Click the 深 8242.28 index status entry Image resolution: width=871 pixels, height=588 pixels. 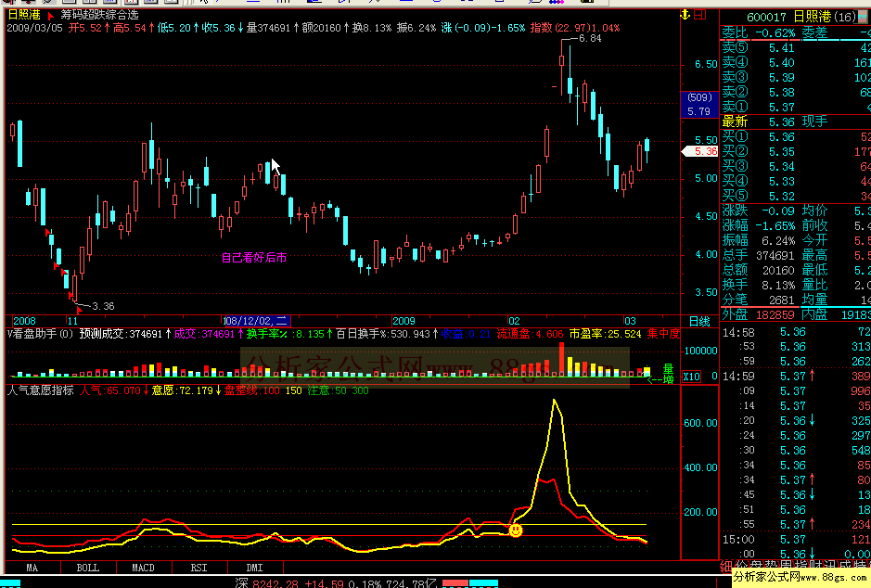337,583
